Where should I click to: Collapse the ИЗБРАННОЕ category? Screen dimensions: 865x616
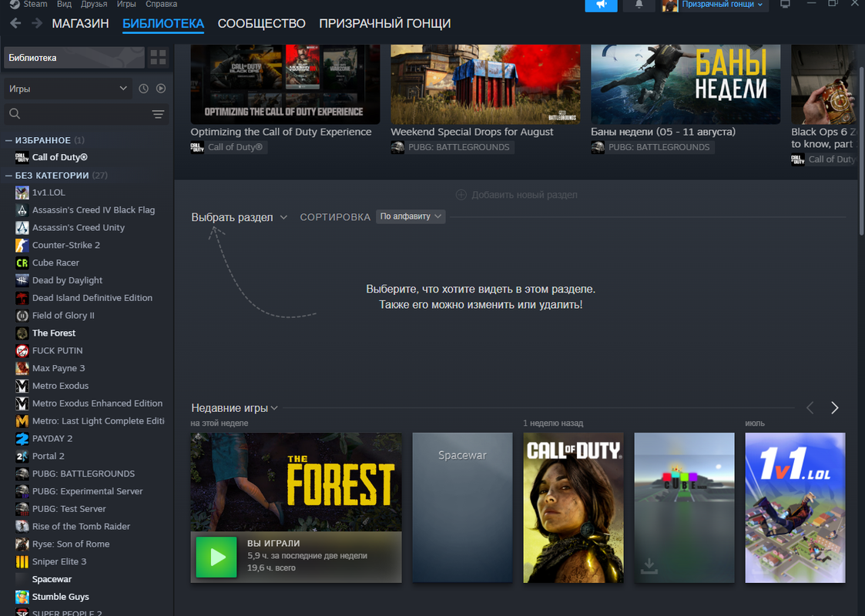(x=8, y=140)
